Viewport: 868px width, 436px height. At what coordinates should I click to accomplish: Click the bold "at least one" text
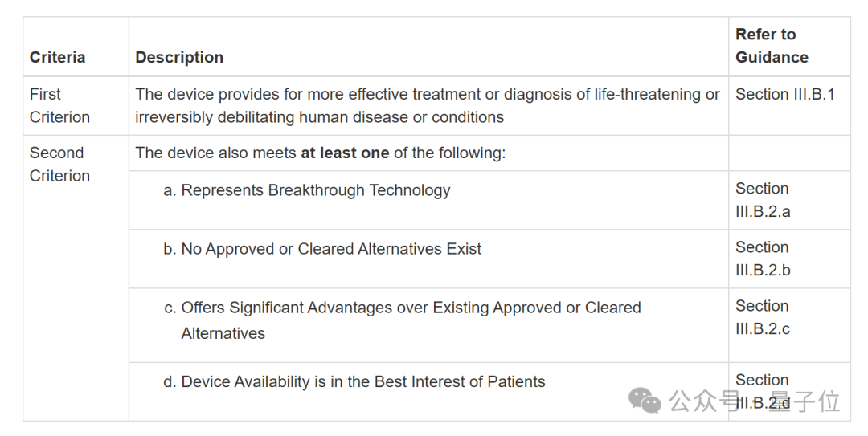[x=345, y=153]
